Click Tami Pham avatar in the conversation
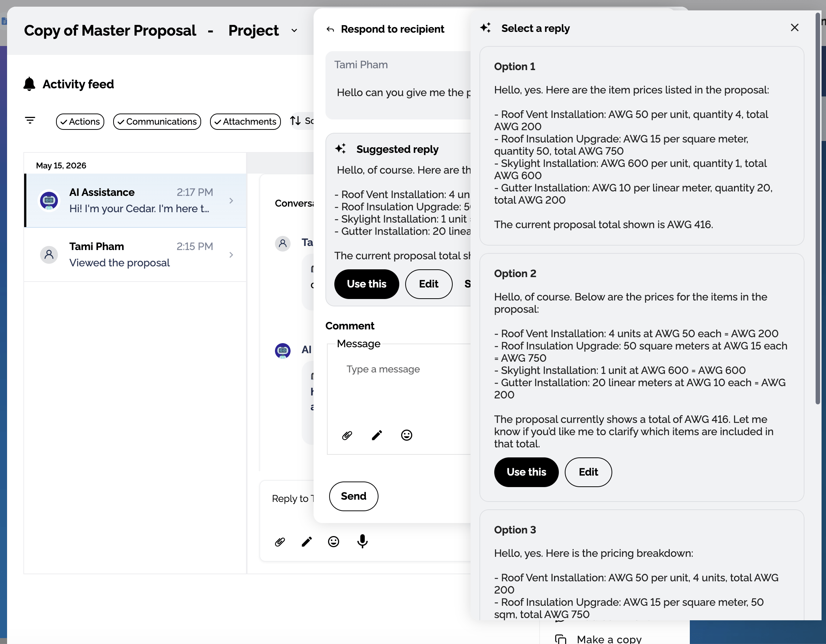This screenshot has height=644, width=826. click(282, 243)
